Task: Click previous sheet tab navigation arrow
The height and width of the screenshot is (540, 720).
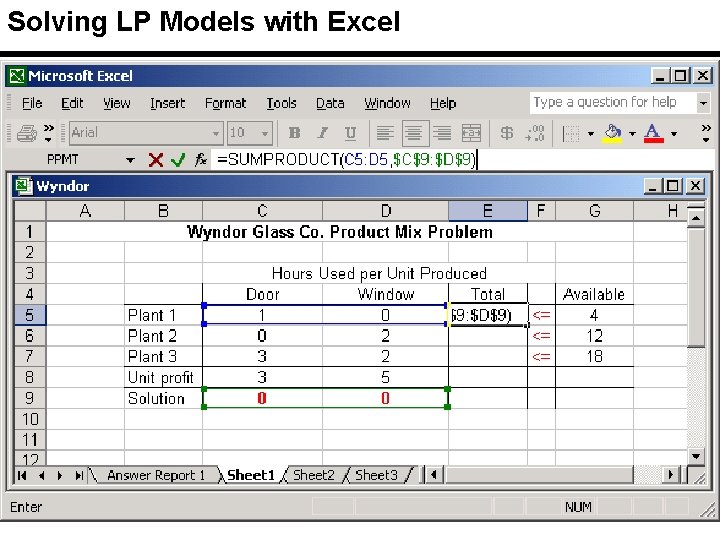Action: 42,476
